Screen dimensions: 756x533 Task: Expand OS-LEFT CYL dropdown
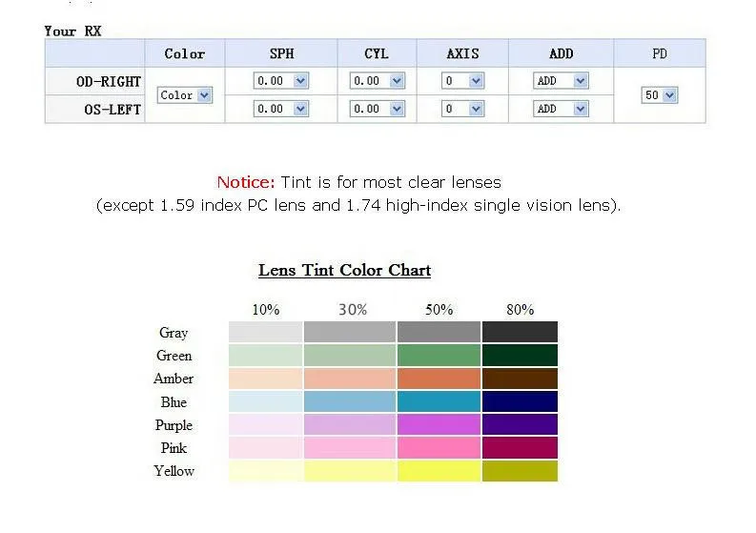click(377, 109)
